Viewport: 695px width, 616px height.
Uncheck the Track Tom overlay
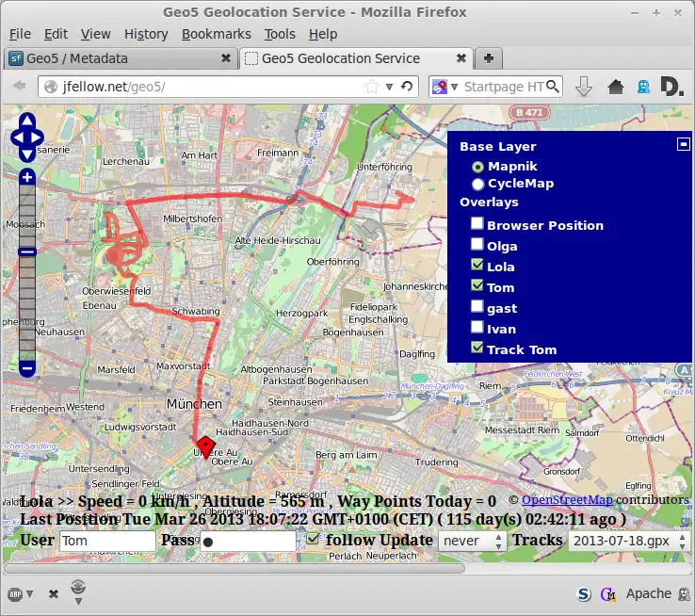477,349
